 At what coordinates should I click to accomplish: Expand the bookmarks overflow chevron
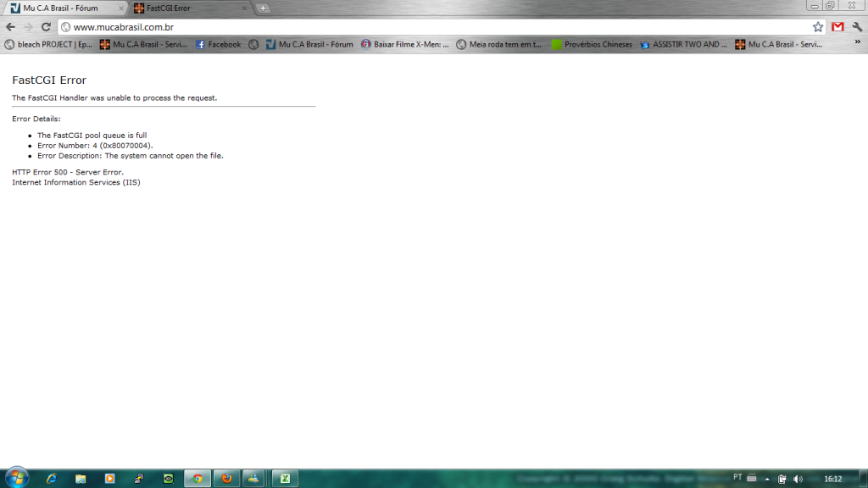pos(857,42)
